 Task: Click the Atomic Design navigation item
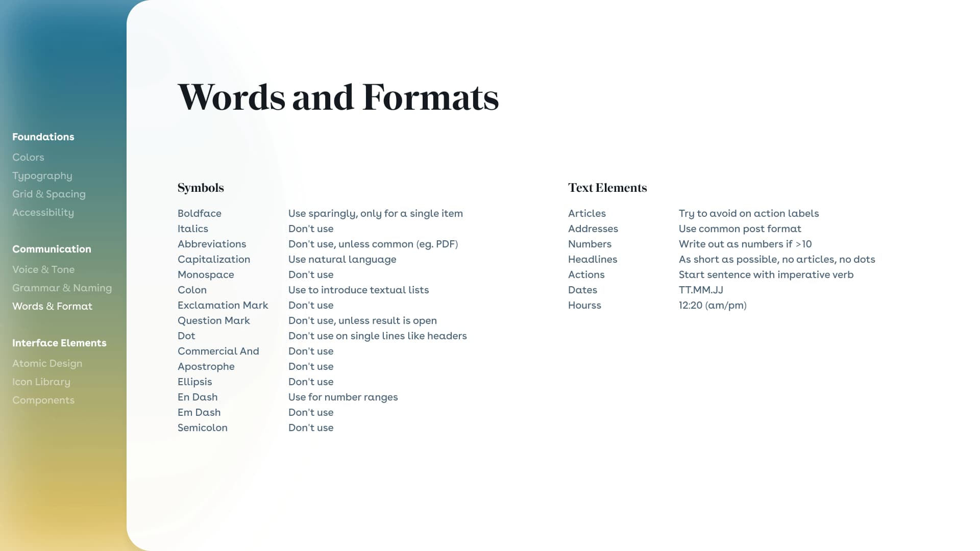click(47, 363)
